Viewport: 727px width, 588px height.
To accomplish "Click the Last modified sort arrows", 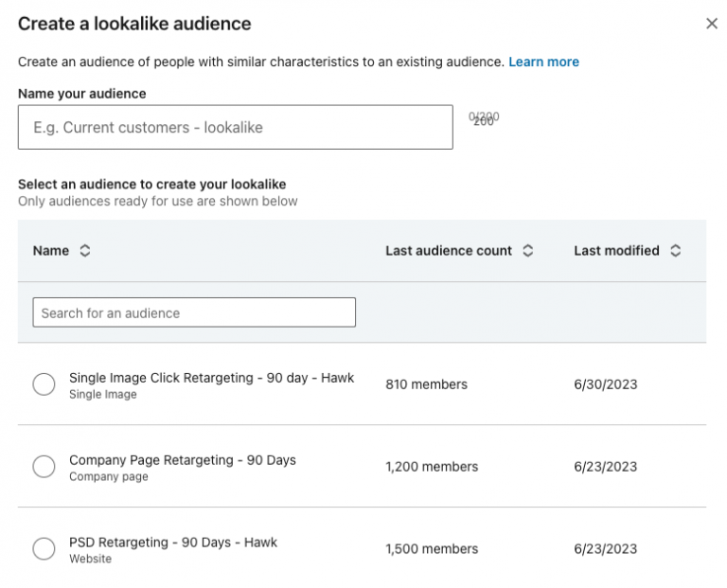I will [675, 251].
